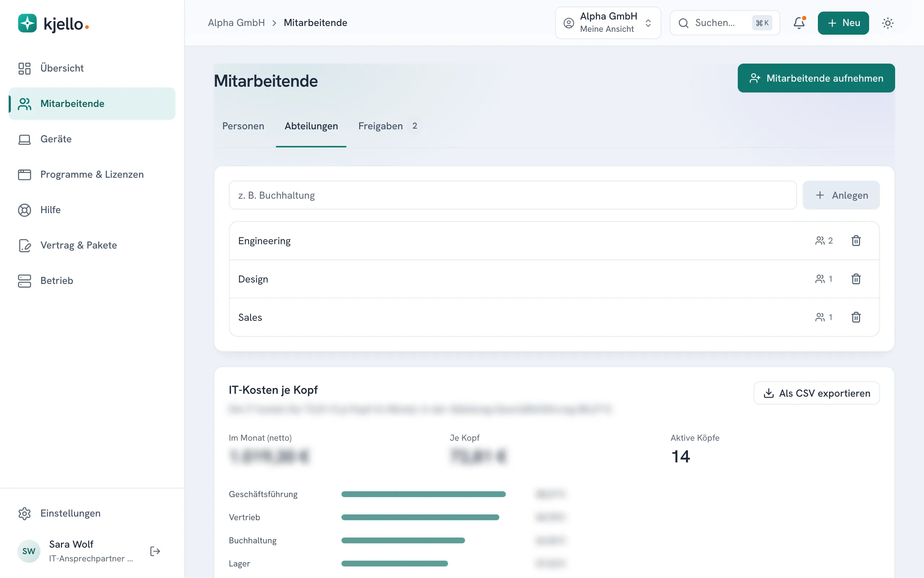Click Alpha GmbH breadcrumb link
The height and width of the screenshot is (578, 924).
[x=236, y=23]
